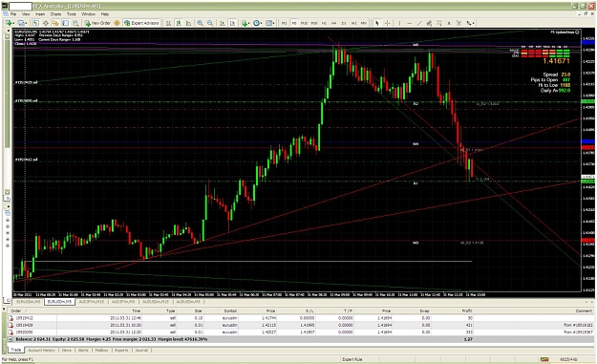This screenshot has width=597, height=364.
Task: Open the Data Window crosshair icon
Action: (46, 23)
